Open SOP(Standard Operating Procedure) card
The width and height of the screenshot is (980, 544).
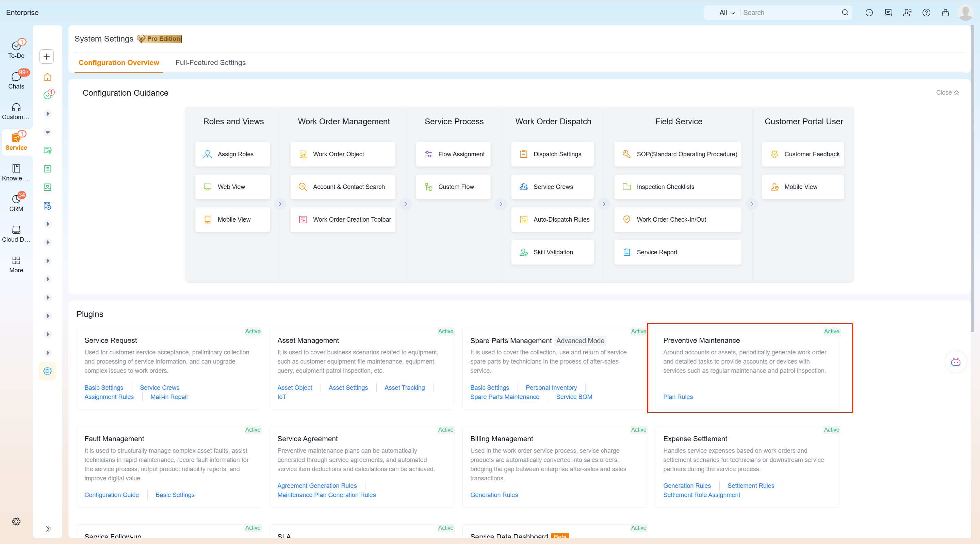677,154
